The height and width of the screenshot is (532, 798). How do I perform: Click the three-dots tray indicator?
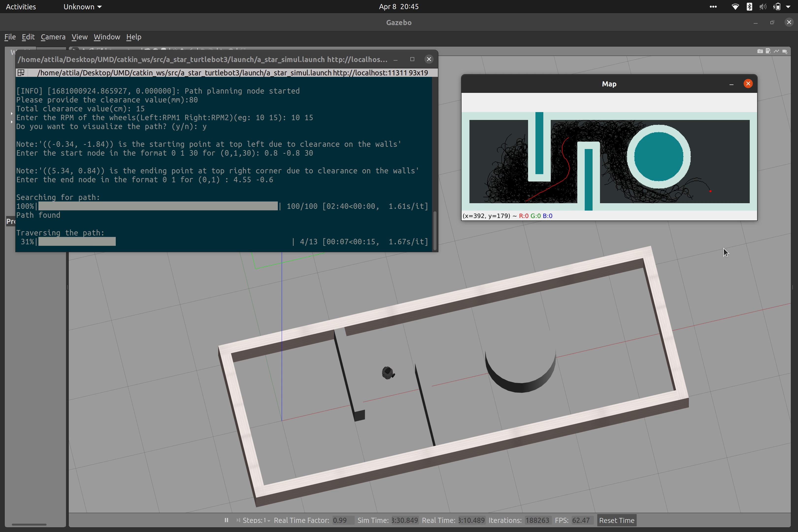pos(713,6)
